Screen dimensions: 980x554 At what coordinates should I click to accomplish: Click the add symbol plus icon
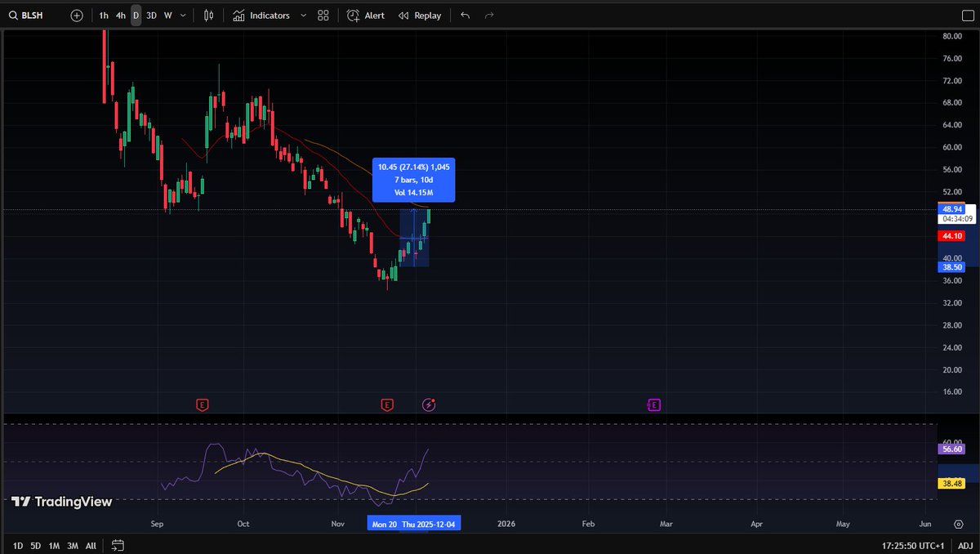tap(77, 16)
